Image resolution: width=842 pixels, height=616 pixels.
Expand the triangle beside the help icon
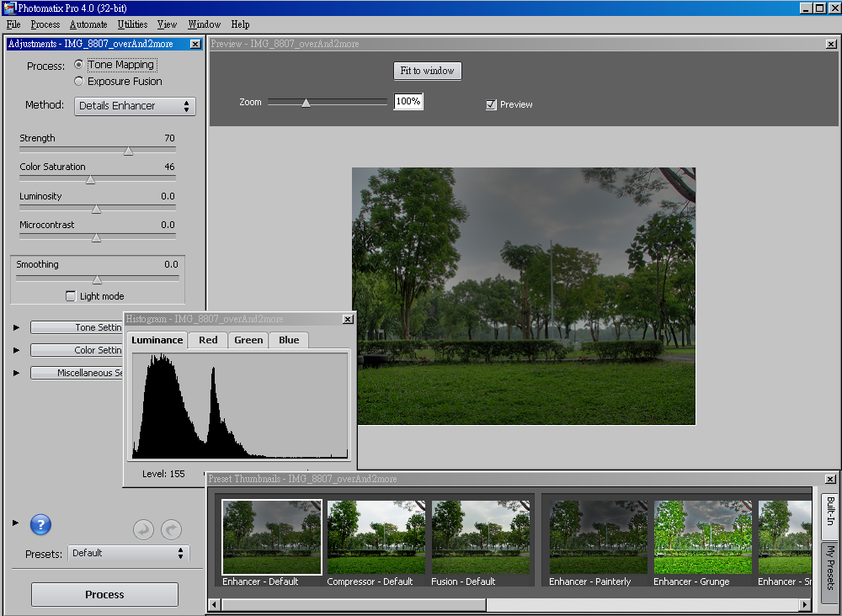pyautogui.click(x=15, y=523)
